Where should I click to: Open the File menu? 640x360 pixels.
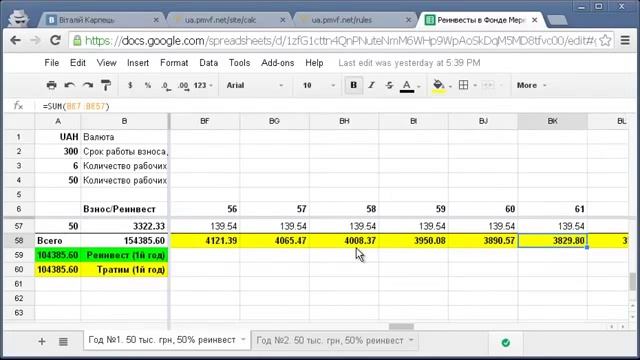[51, 63]
